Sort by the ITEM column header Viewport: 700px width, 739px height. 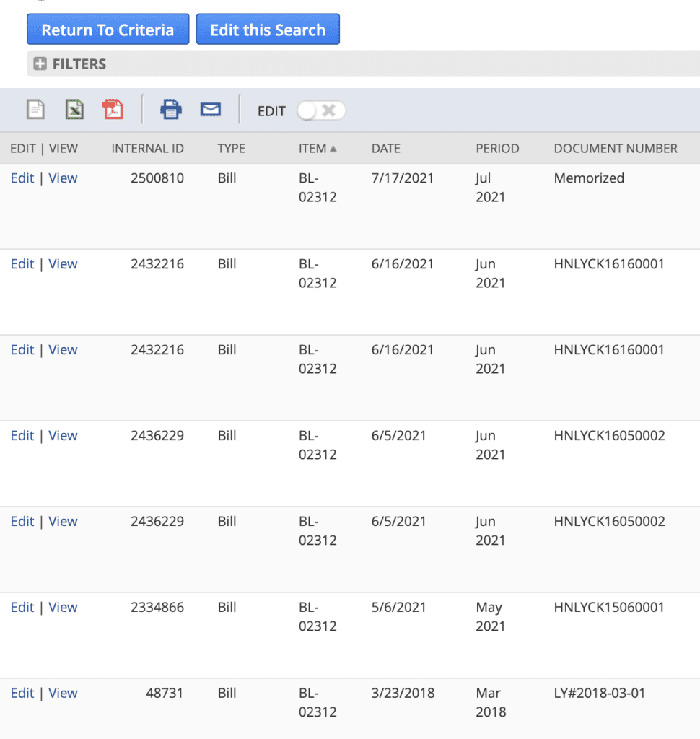tap(312, 149)
